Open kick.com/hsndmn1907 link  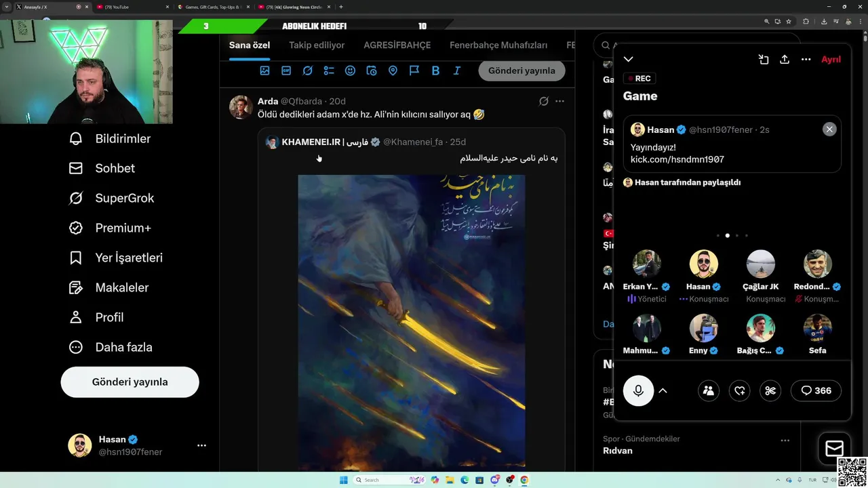pyautogui.click(x=677, y=159)
